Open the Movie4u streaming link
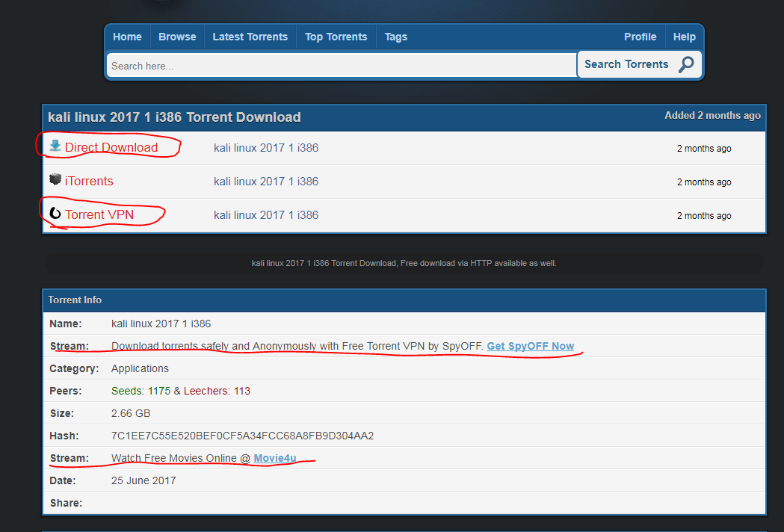The width and height of the screenshot is (784, 532). click(277, 458)
